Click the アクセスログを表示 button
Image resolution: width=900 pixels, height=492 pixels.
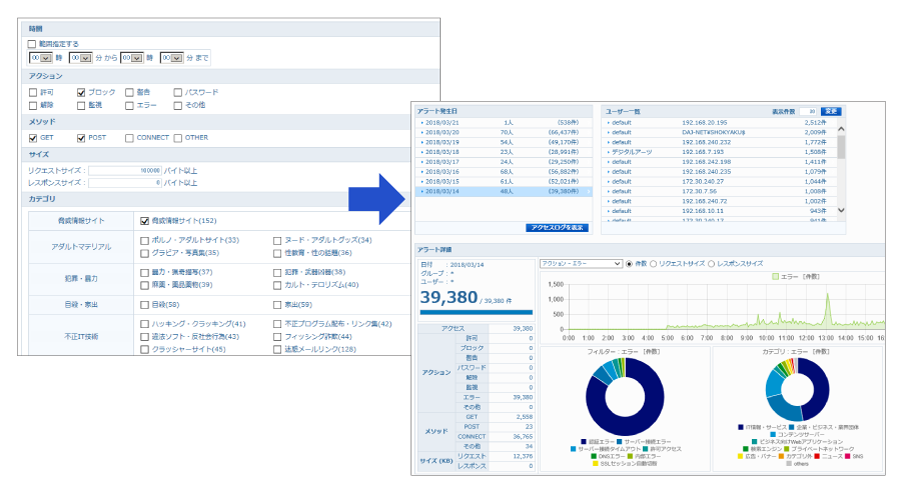(557, 228)
